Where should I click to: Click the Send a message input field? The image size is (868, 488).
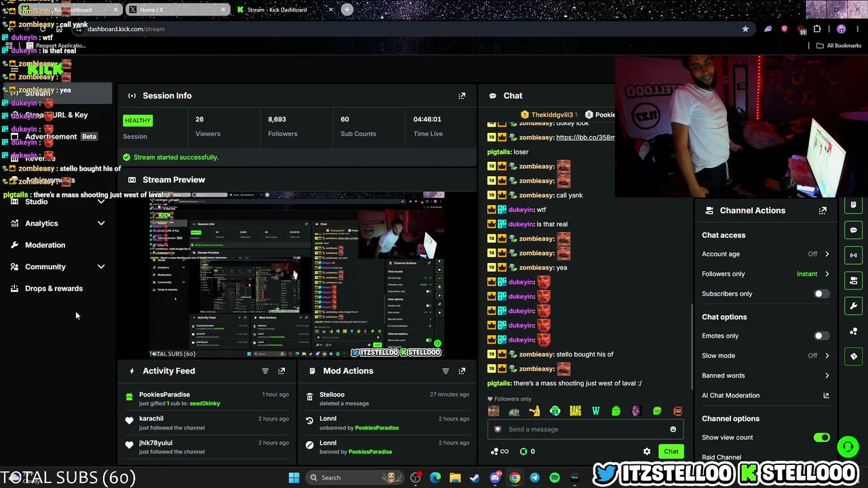(587, 429)
